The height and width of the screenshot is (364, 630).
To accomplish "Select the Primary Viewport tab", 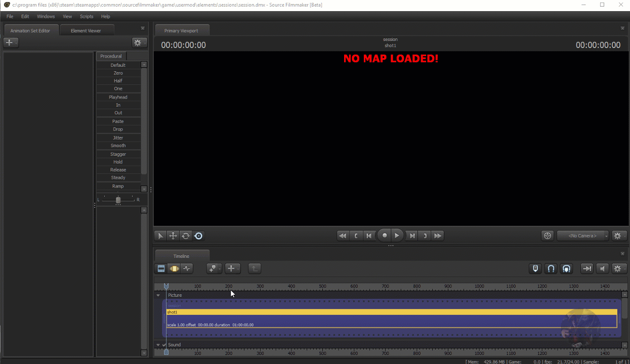I will [x=181, y=30].
